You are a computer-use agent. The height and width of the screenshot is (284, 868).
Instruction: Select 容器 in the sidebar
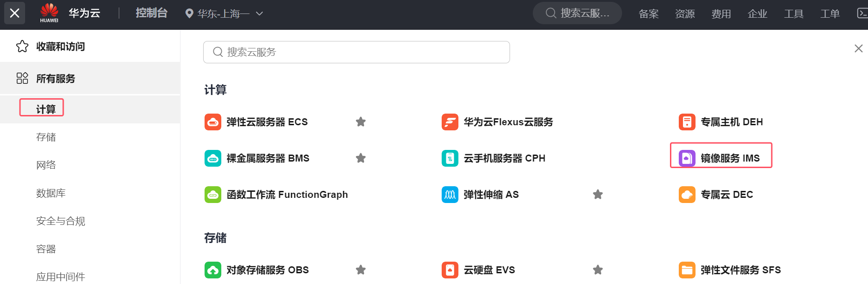[46, 249]
